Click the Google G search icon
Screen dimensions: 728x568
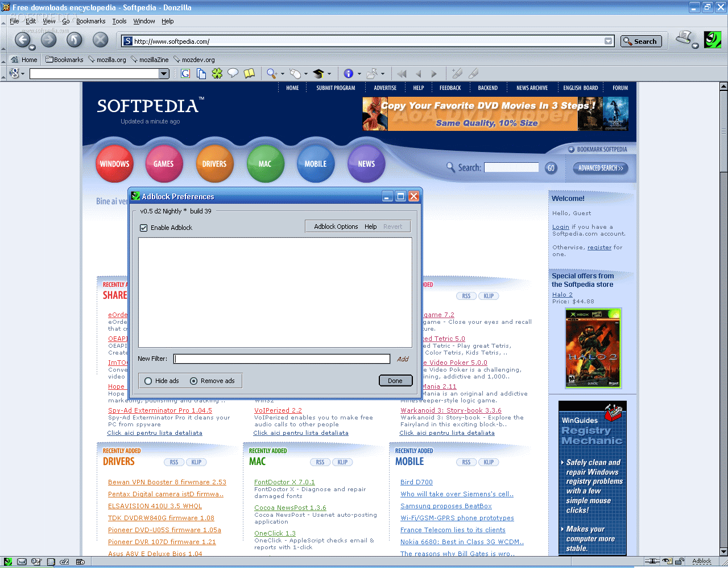(x=185, y=73)
